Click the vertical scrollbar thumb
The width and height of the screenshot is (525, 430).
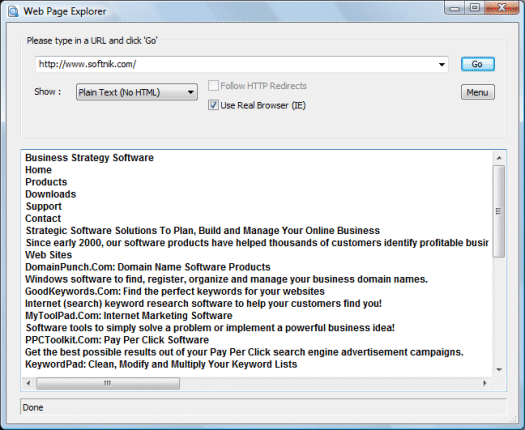tap(499, 211)
